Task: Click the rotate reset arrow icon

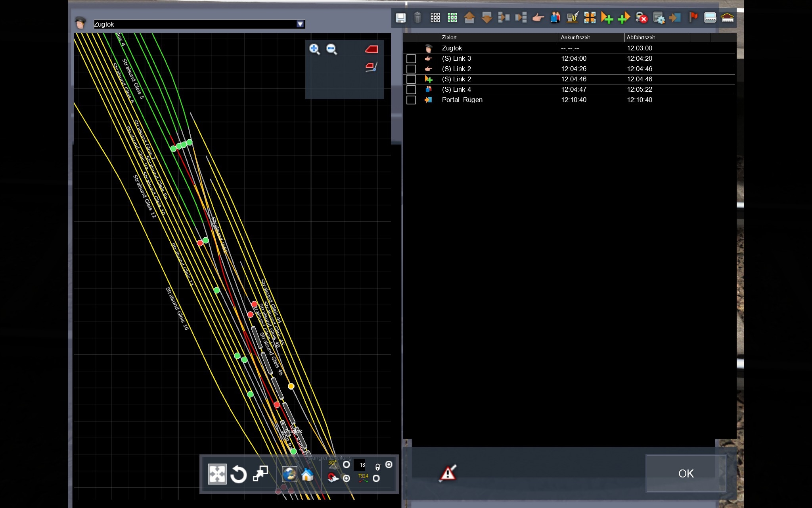Action: click(x=238, y=474)
